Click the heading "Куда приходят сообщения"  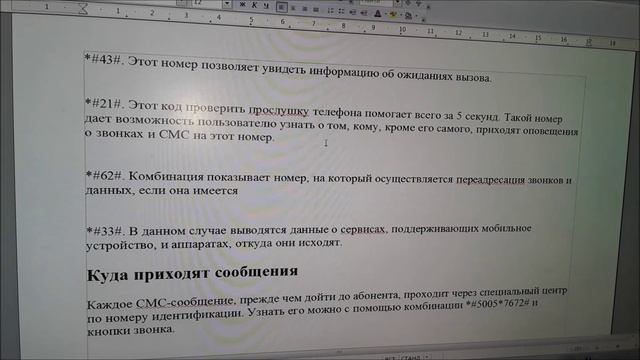[192, 273]
